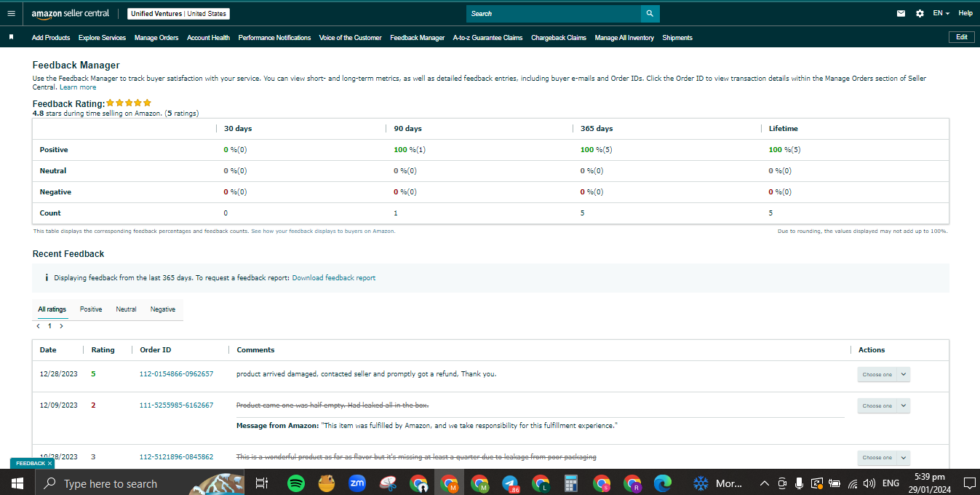Open Actions dropdown for order 112-0154866-0962657
Screen dimensions: 980x495
point(883,374)
